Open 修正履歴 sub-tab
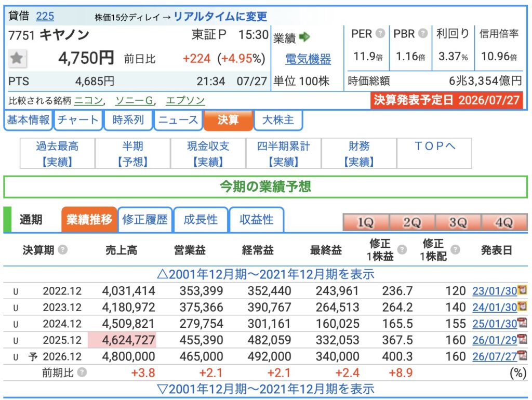Viewport: 532px width, 400px height. (x=145, y=220)
